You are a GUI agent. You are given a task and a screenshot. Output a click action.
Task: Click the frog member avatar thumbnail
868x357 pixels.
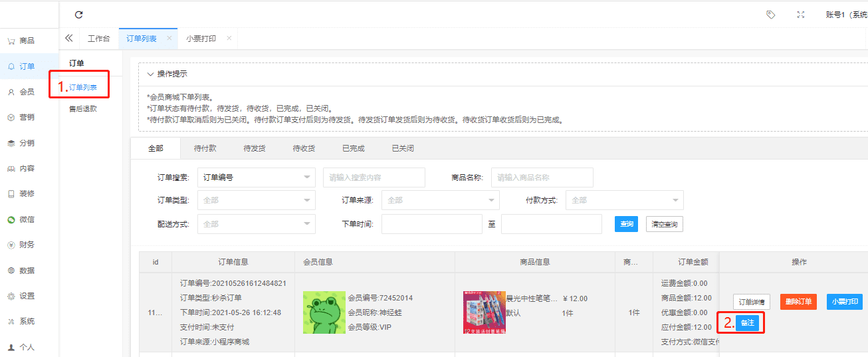click(324, 312)
